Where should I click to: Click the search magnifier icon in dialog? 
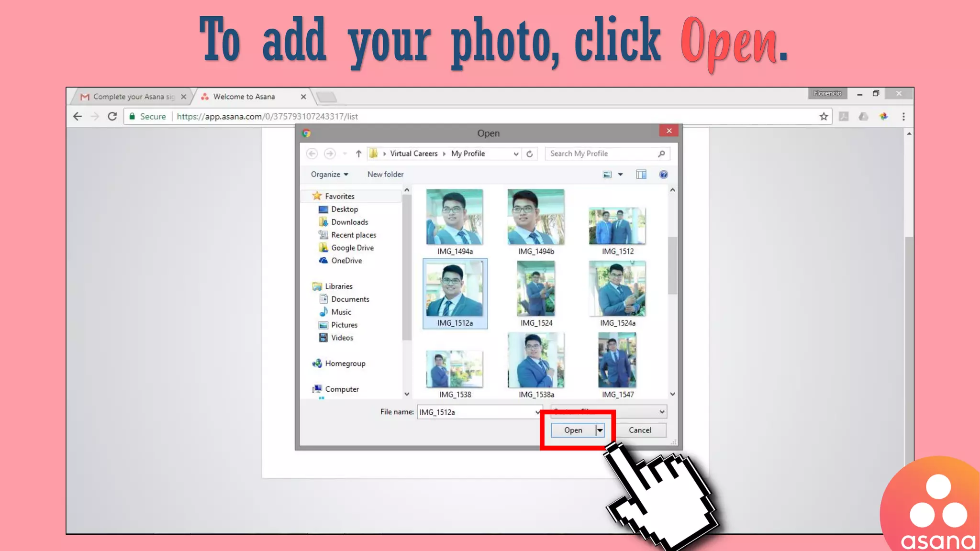point(661,154)
